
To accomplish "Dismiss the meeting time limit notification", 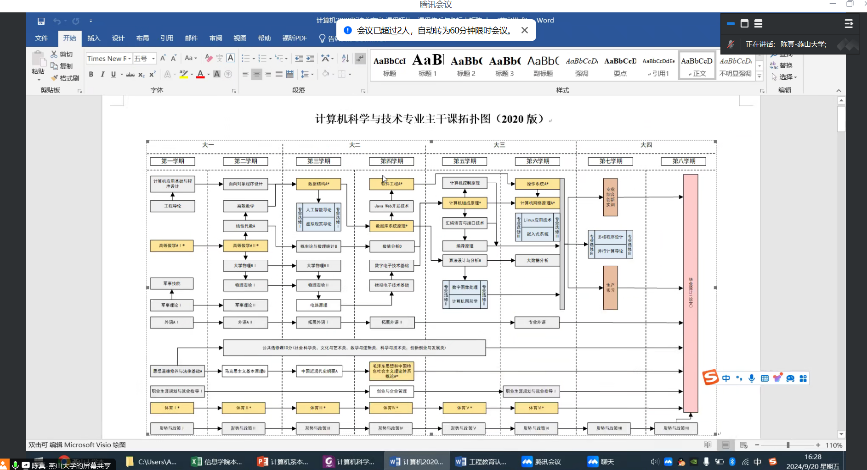I will pos(525,30).
